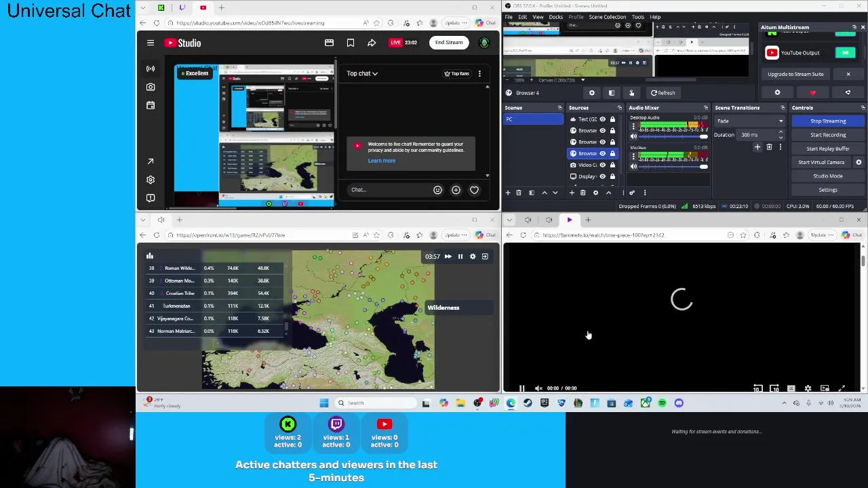Open Aitum Multistream settings gear
Image resolution: width=868 pixels, height=488 pixels.
(777, 93)
